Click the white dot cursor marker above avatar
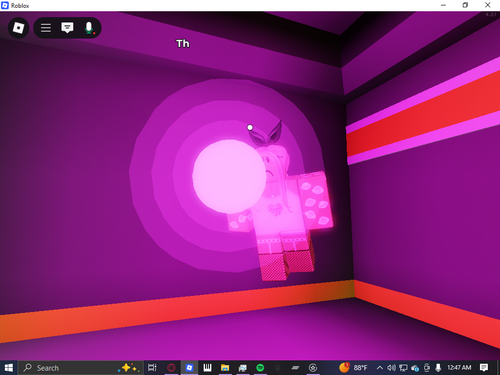This screenshot has height=375, width=500. click(250, 127)
